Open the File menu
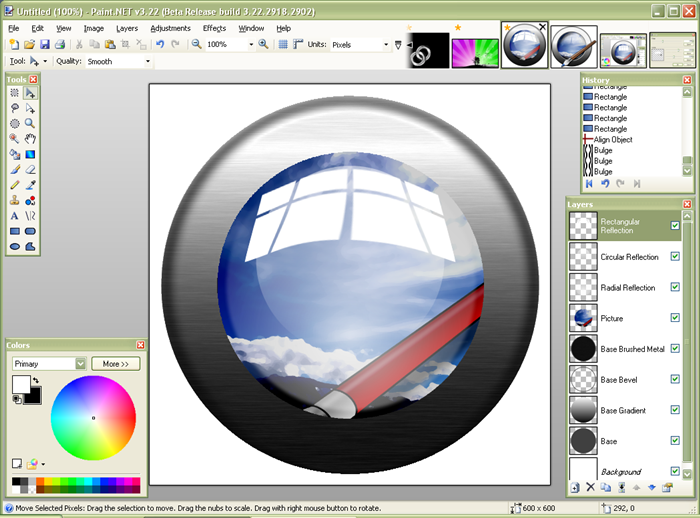Viewport: 700px width, 518px height. coord(14,28)
